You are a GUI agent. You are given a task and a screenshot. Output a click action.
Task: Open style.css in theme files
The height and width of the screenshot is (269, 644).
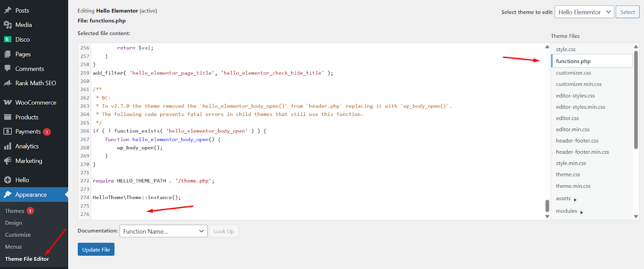pyautogui.click(x=566, y=50)
